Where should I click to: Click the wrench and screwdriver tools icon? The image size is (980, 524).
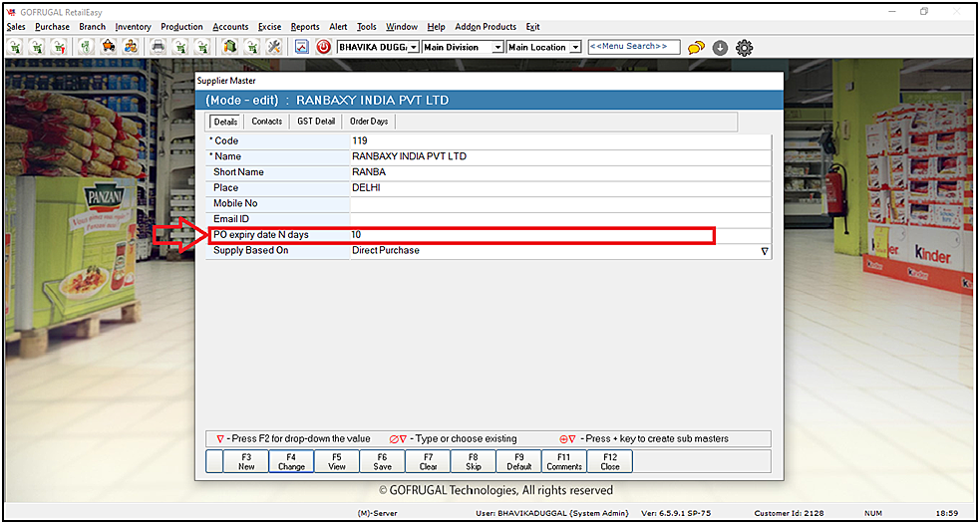click(x=274, y=47)
